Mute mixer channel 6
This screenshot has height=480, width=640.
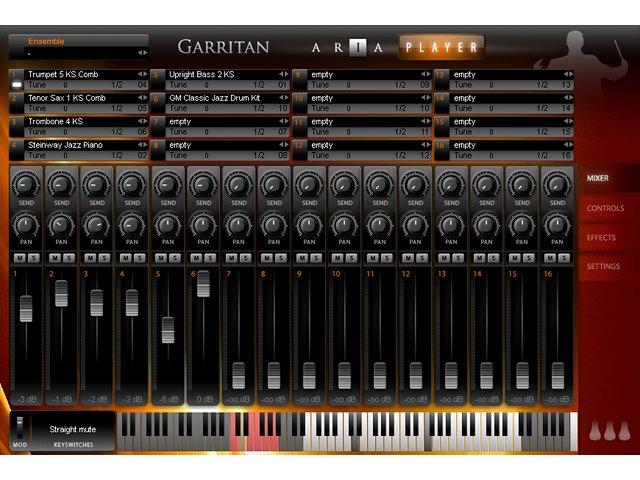pos(197,258)
